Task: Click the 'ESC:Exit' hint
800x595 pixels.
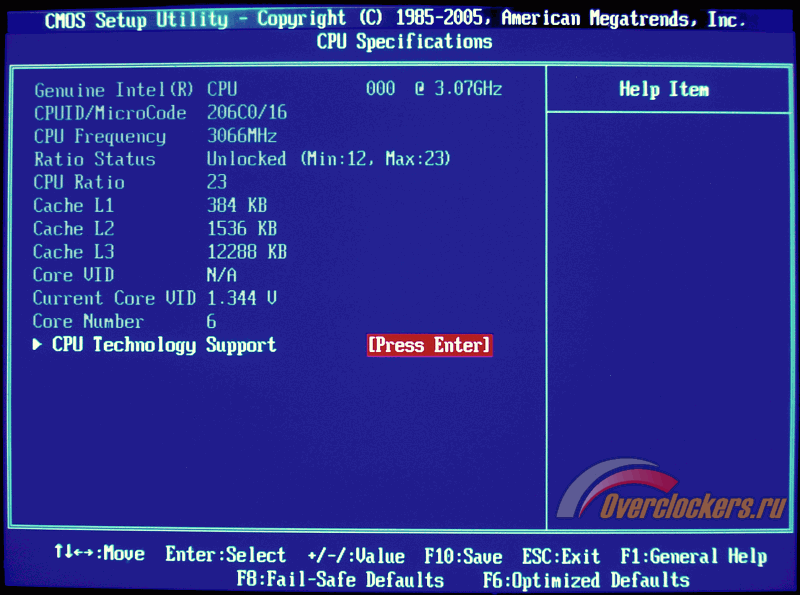Action: click(x=561, y=556)
